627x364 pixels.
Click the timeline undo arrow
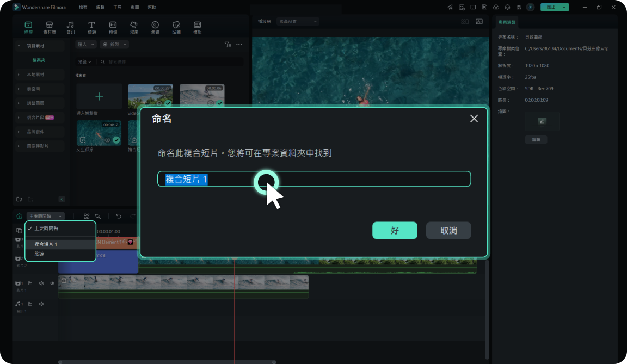tap(119, 216)
